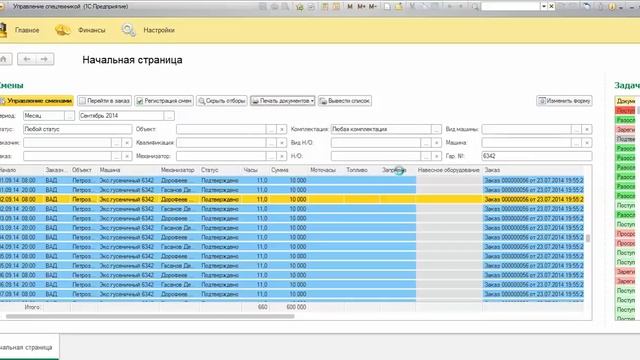Image resolution: width=640 pixels, height=360 pixels.
Task: Click the Сумма column header
Action: tap(280, 170)
